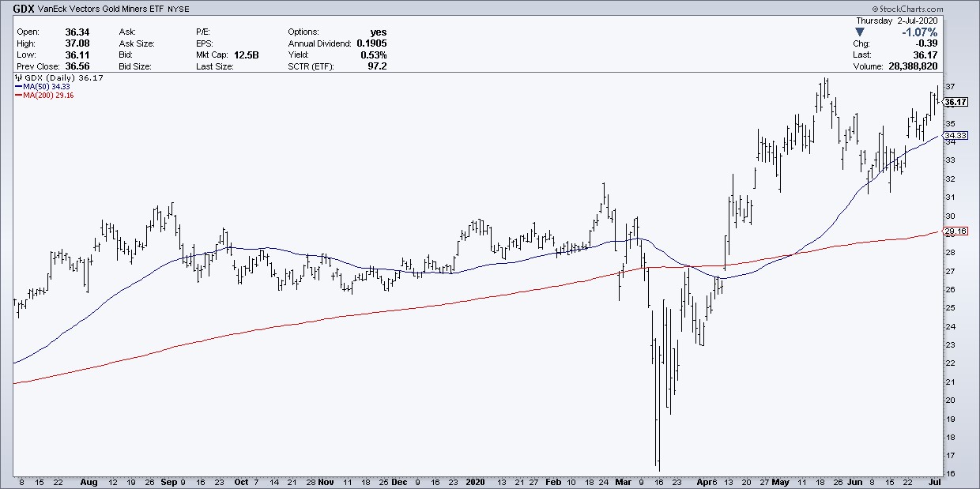Click the Jul label on the date axis

pyautogui.click(x=937, y=481)
